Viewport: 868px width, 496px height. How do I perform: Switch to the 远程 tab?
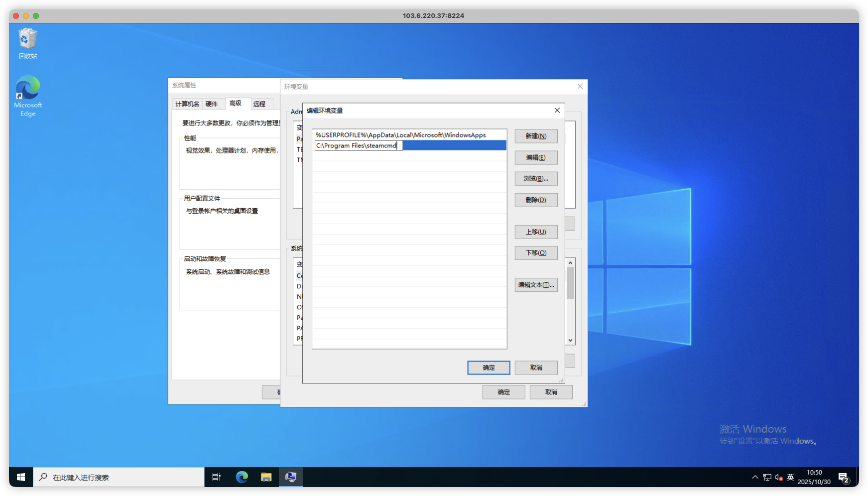coord(259,104)
